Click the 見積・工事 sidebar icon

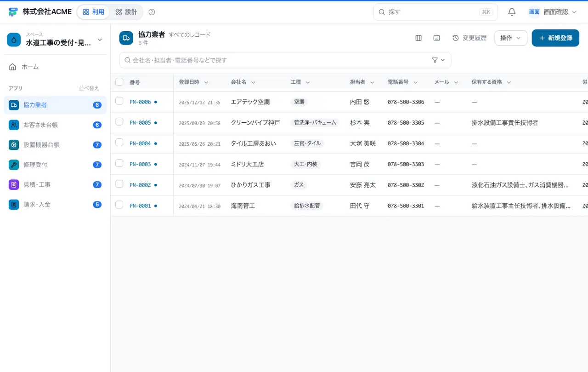click(14, 184)
